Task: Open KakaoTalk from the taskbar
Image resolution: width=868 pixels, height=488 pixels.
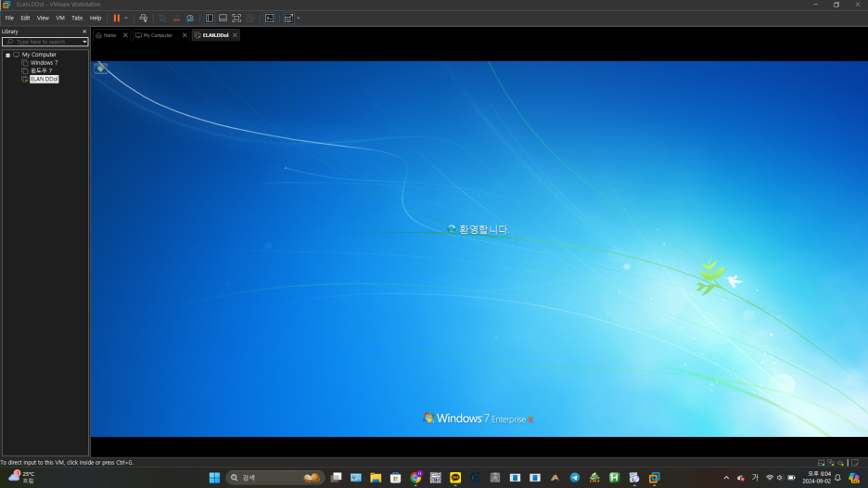Action: pos(455,478)
